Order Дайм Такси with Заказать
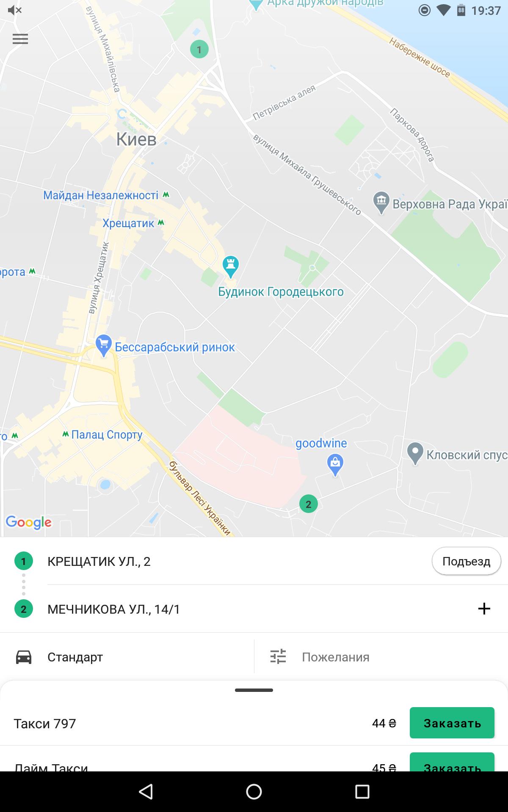This screenshot has width=508, height=812. click(x=452, y=762)
